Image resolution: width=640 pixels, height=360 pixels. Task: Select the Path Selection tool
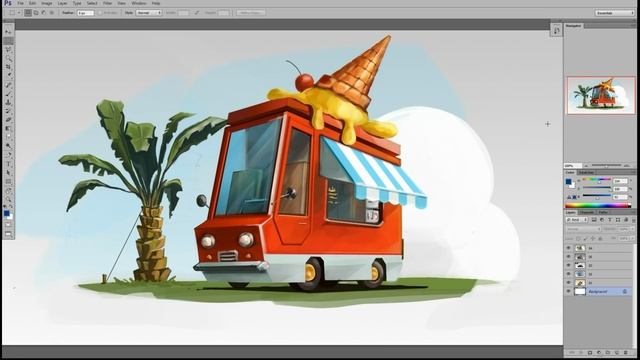coord(8,173)
